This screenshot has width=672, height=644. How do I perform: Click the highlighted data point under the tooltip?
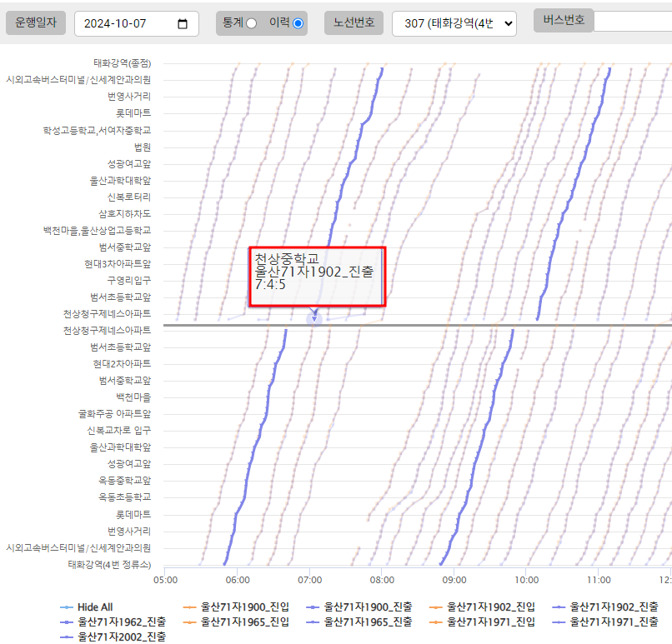[314, 318]
